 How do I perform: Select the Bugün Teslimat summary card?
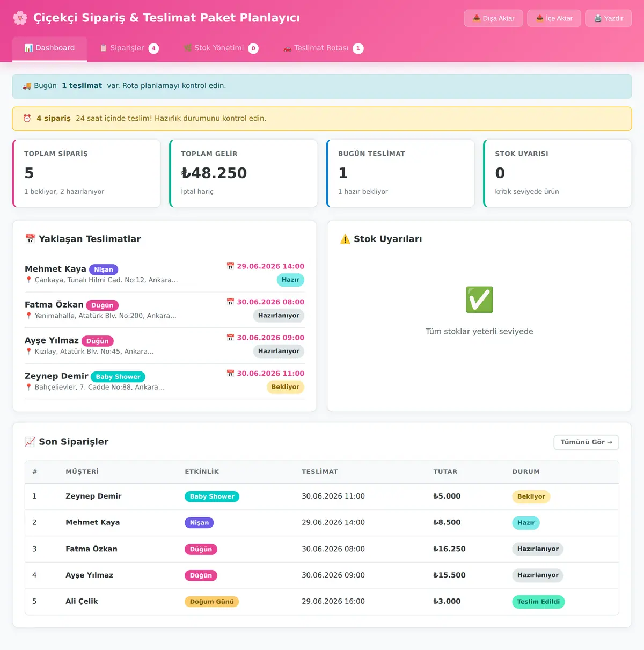pyautogui.click(x=400, y=173)
